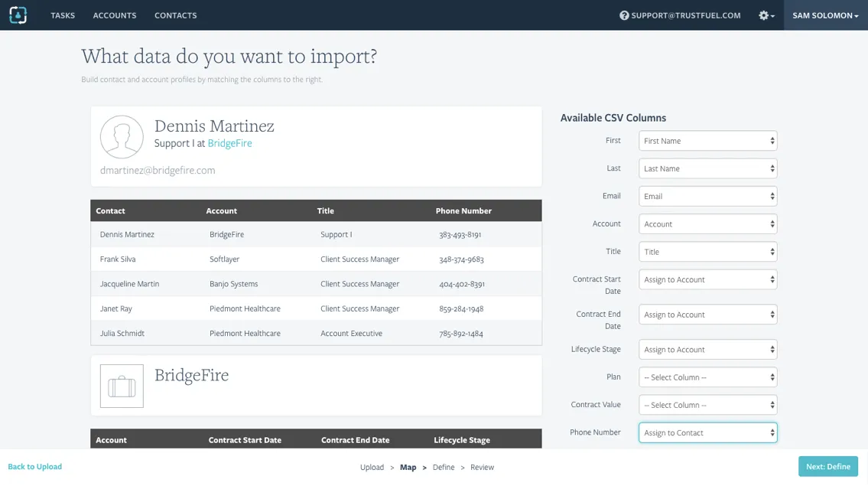This screenshot has height=486, width=868.
Task: Click the headset icon beside support@trustfuel.com
Action: (x=625, y=15)
